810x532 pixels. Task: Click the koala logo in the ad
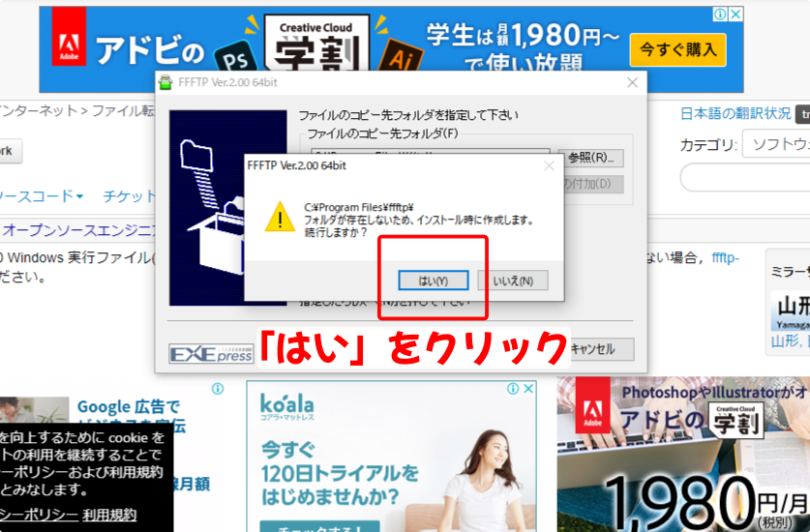(x=286, y=406)
